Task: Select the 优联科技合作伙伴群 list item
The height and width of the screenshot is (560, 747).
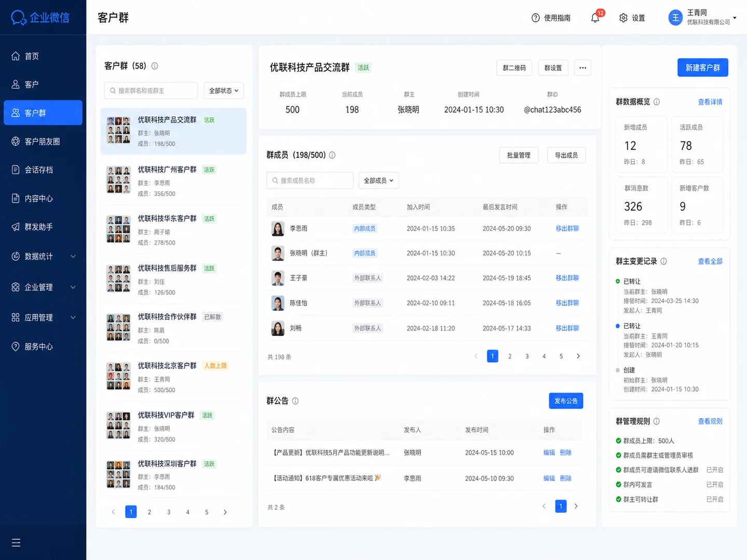Action: tap(173, 329)
